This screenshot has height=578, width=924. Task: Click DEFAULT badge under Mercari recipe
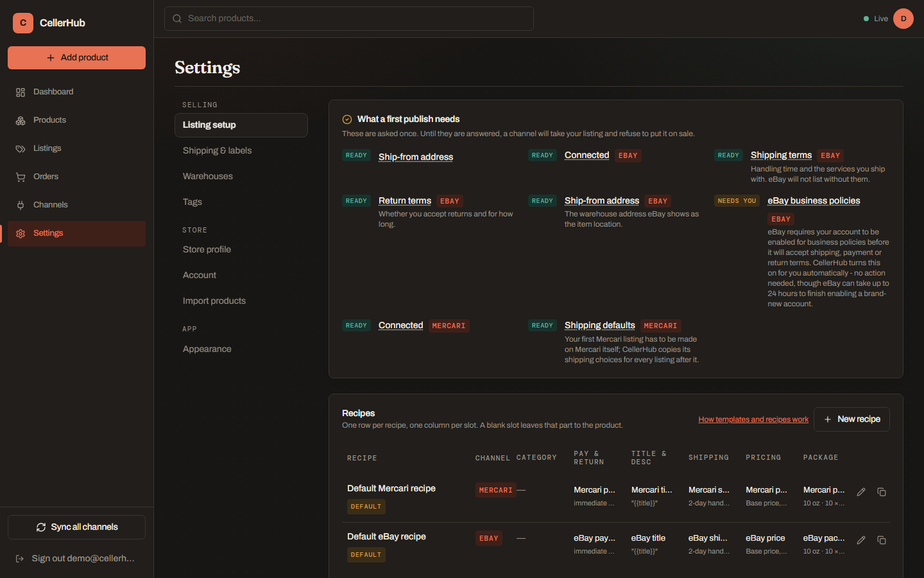366,507
